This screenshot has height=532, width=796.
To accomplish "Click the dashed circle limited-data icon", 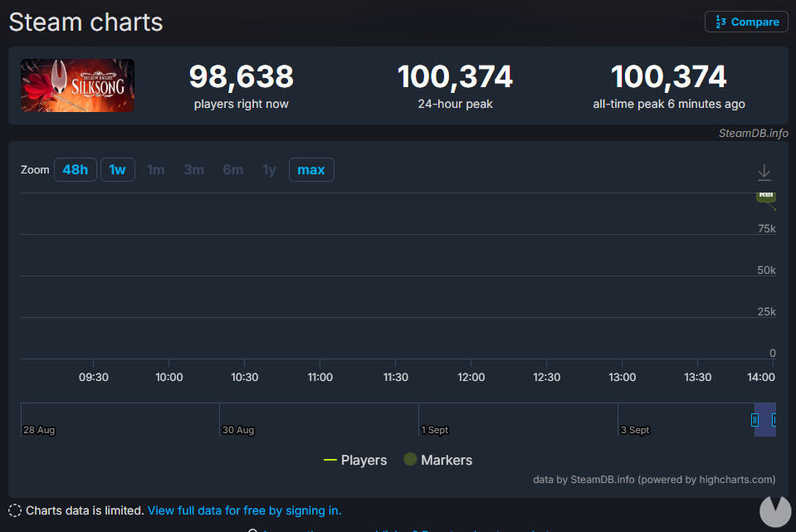I will point(15,510).
